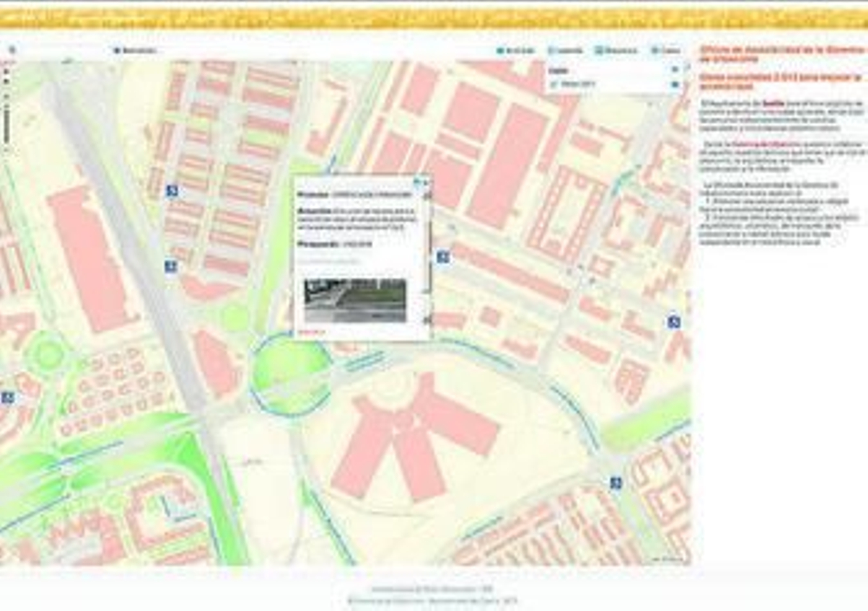
Task: Click the accessibility marker at map's far-right edge
Action: tap(673, 322)
